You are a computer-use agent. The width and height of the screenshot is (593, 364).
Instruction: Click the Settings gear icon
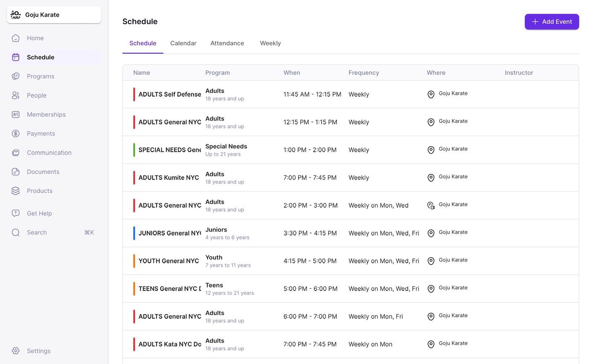tap(16, 351)
